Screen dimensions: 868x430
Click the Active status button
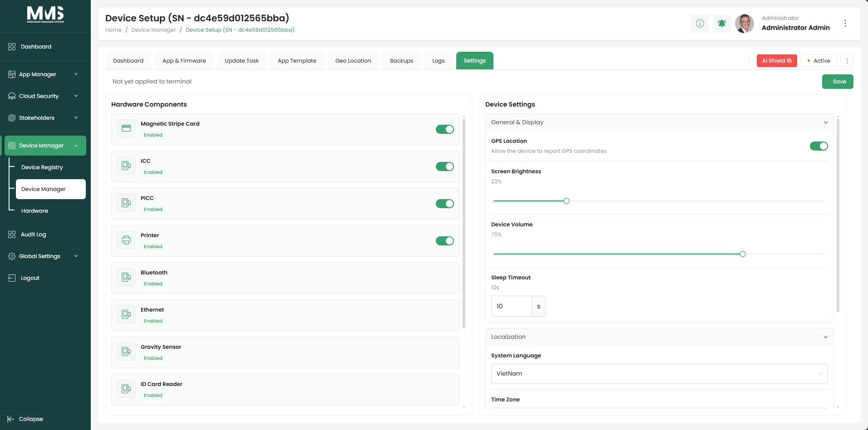point(819,61)
